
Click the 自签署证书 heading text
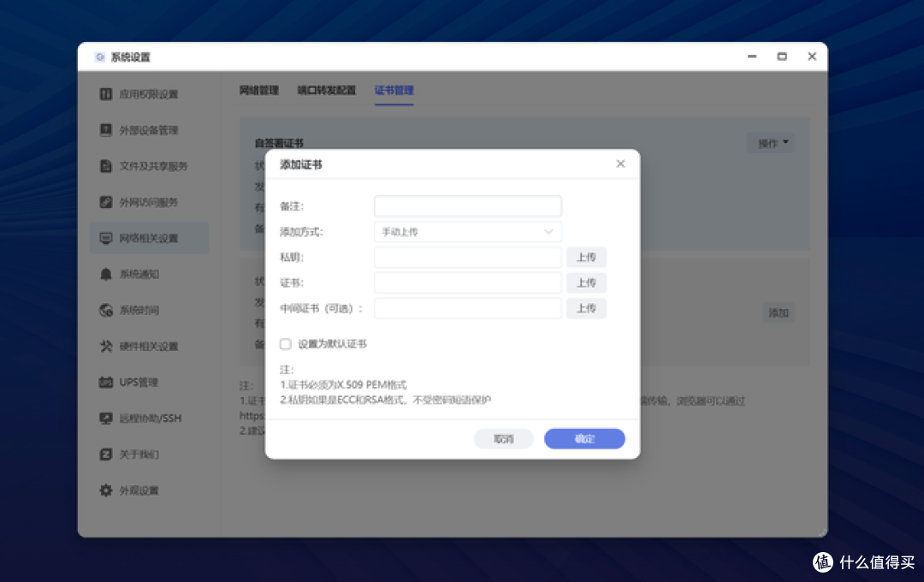tap(279, 143)
